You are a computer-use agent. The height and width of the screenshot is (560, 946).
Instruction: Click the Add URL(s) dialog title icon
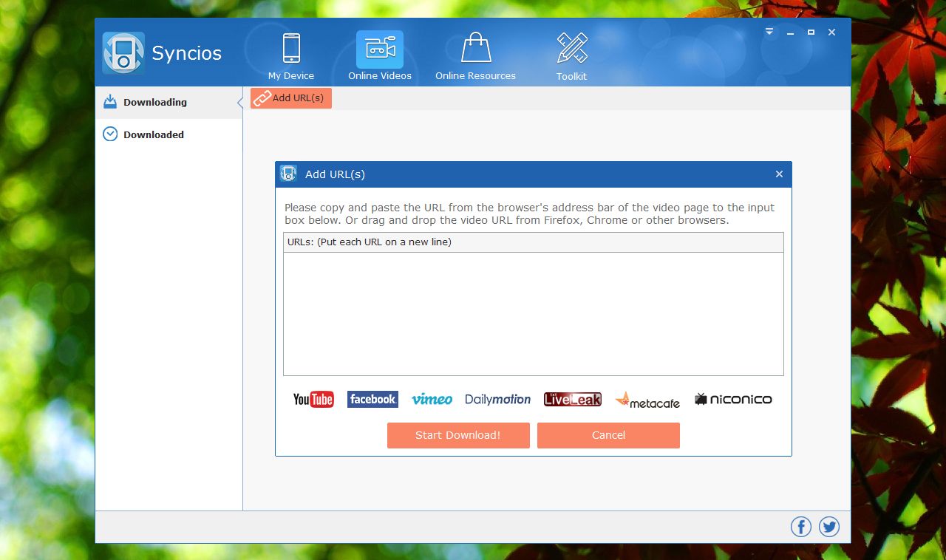coord(288,174)
